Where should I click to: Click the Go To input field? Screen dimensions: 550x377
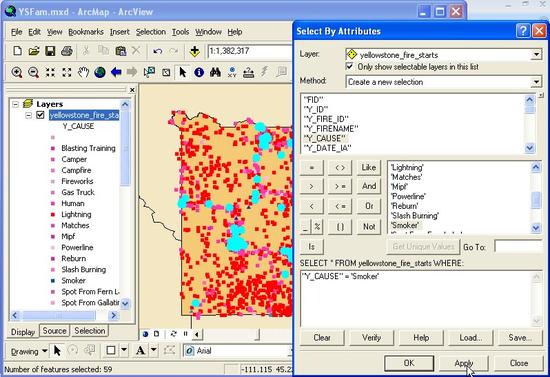[518, 247]
